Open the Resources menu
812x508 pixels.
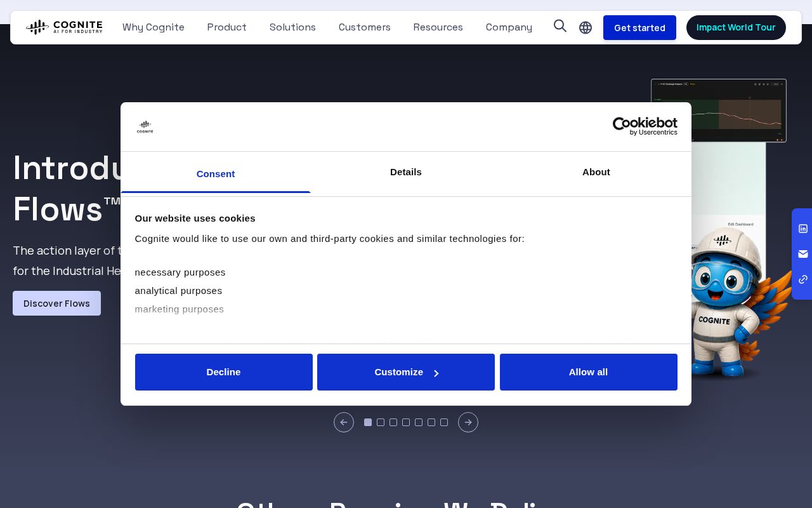438,27
